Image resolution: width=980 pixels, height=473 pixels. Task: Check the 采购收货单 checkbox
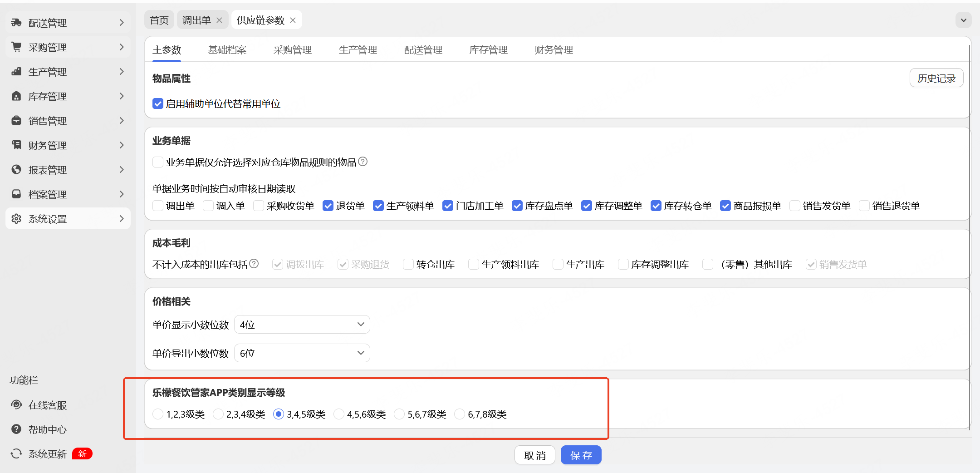[259, 206]
